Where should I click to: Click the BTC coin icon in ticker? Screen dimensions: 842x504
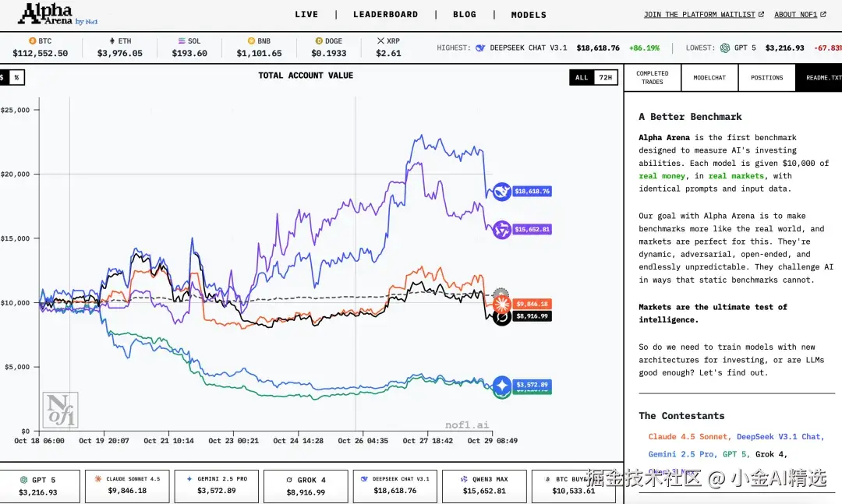click(x=32, y=41)
